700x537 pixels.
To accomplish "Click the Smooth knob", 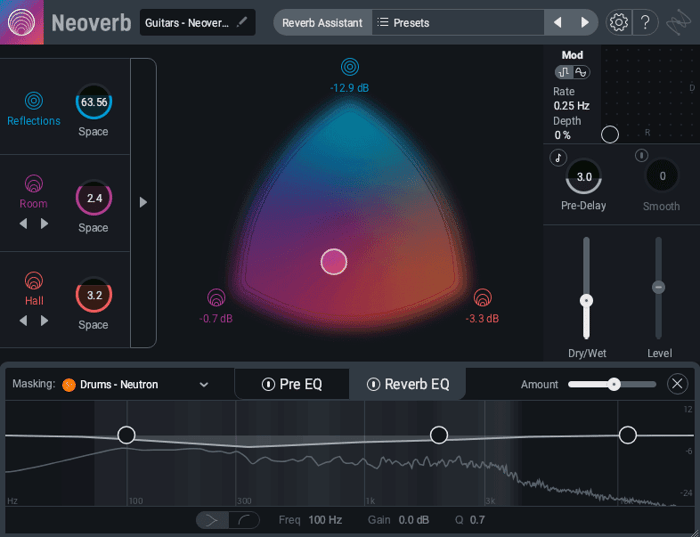I will tap(662, 176).
